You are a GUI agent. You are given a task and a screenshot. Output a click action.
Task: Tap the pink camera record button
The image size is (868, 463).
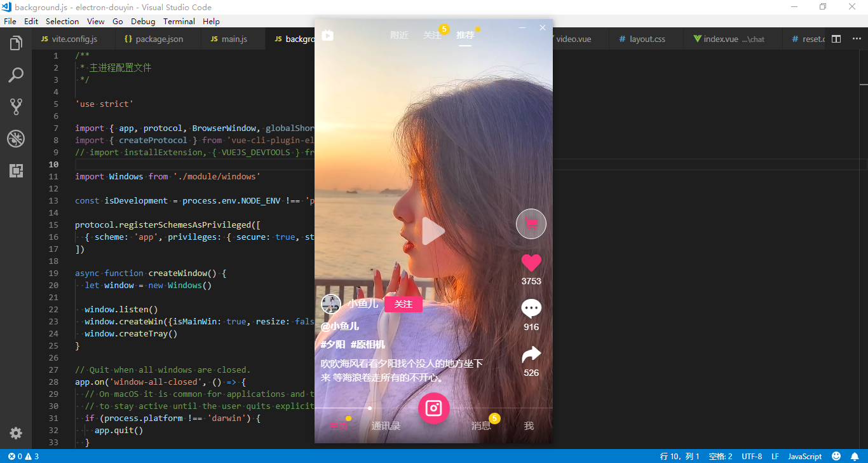(434, 408)
